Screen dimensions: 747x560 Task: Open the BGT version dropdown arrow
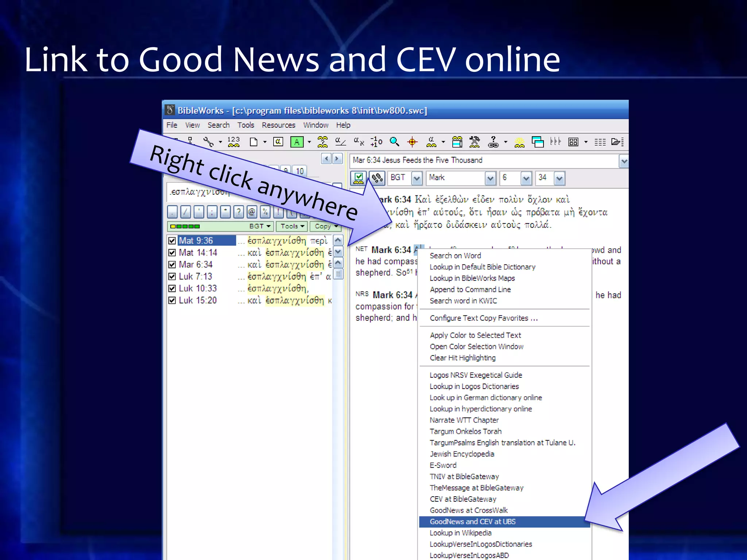click(x=417, y=179)
